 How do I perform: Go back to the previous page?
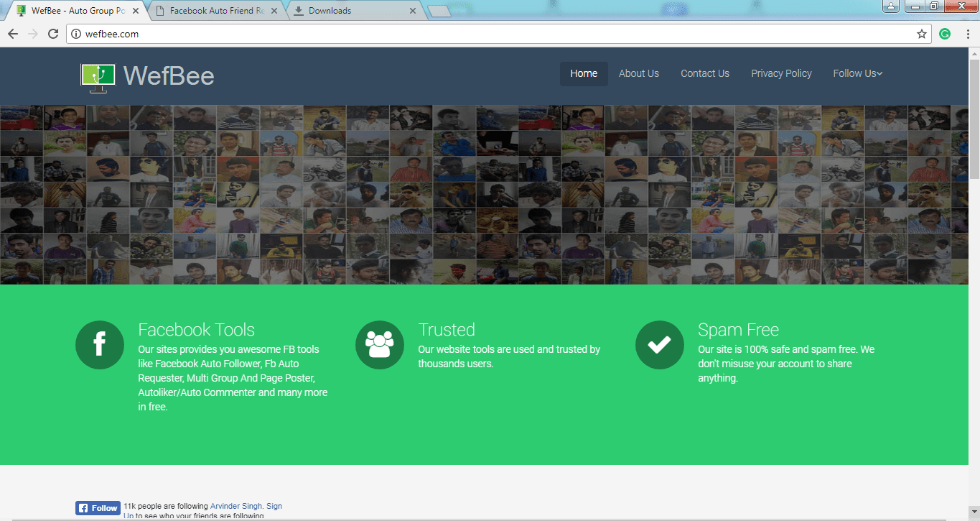pyautogui.click(x=12, y=34)
